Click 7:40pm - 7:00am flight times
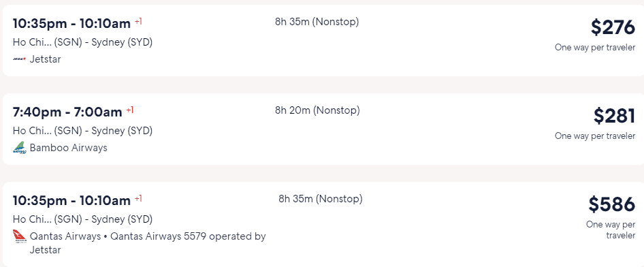 point(67,112)
